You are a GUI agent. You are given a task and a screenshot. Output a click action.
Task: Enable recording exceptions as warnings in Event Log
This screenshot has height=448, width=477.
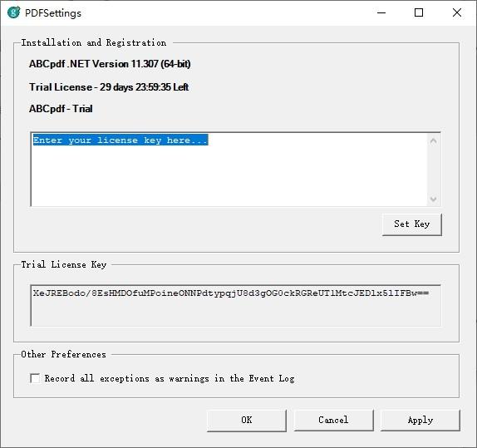click(x=35, y=378)
